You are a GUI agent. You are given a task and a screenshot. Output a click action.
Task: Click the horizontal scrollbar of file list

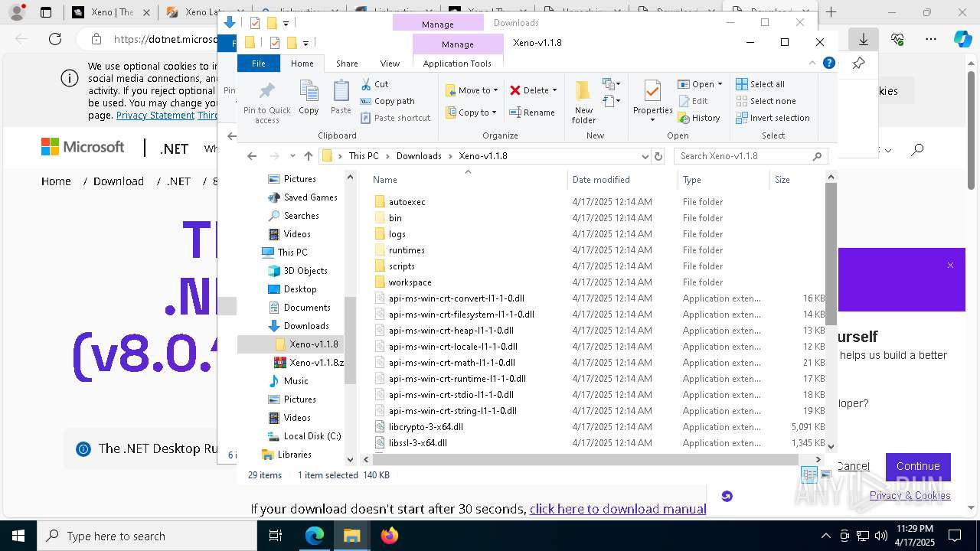(x=586, y=459)
